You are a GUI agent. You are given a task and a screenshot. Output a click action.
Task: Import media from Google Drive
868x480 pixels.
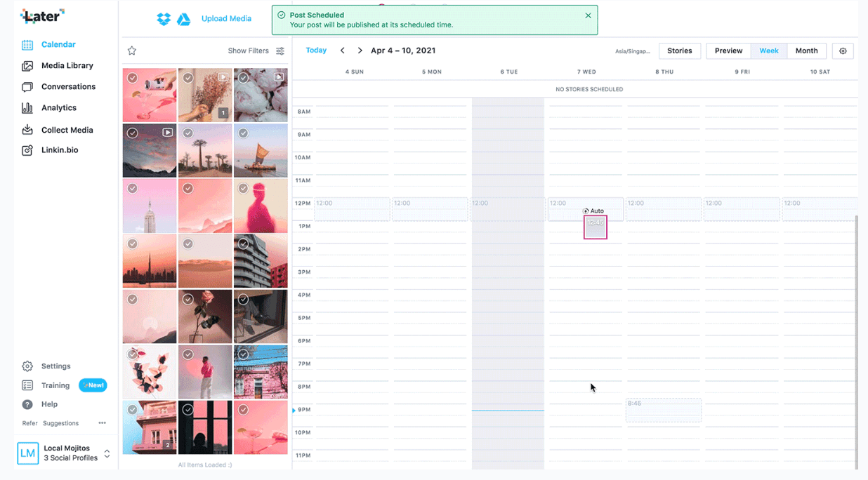point(183,19)
